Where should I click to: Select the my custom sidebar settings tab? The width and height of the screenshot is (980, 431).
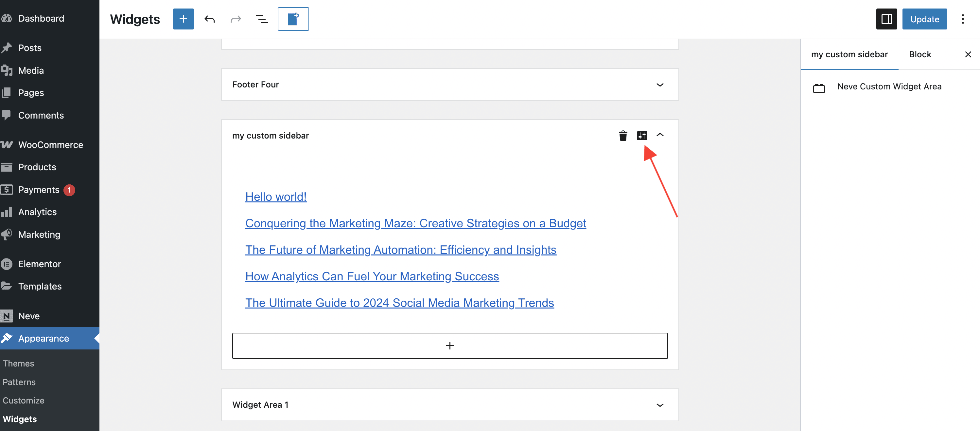pyautogui.click(x=849, y=54)
